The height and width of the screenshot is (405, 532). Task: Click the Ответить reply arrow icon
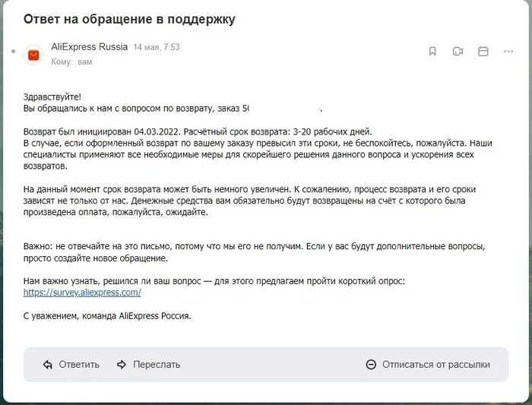(x=48, y=365)
